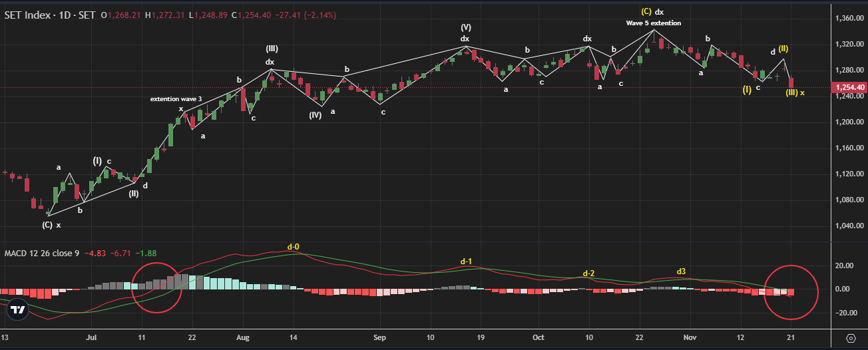Click the 21 date label on time axis
868x350 pixels.
[791, 338]
